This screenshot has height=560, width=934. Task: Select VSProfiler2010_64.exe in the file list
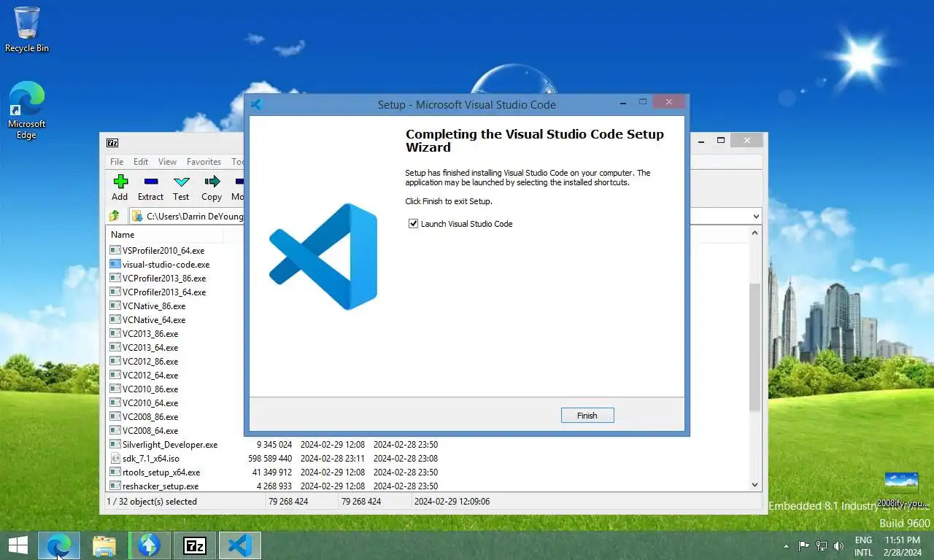coord(163,251)
